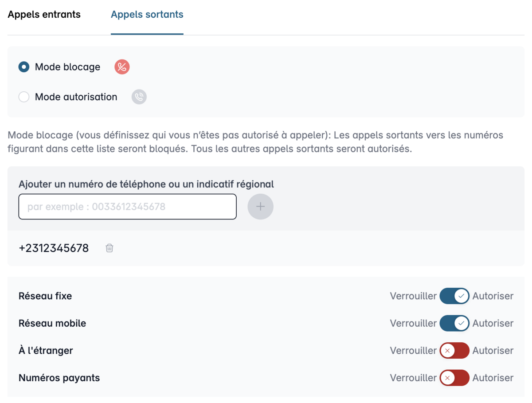Image resolution: width=532 pixels, height=403 pixels.
Task: Click the grey phone icon beside Mode autorisation
Action: point(139,97)
